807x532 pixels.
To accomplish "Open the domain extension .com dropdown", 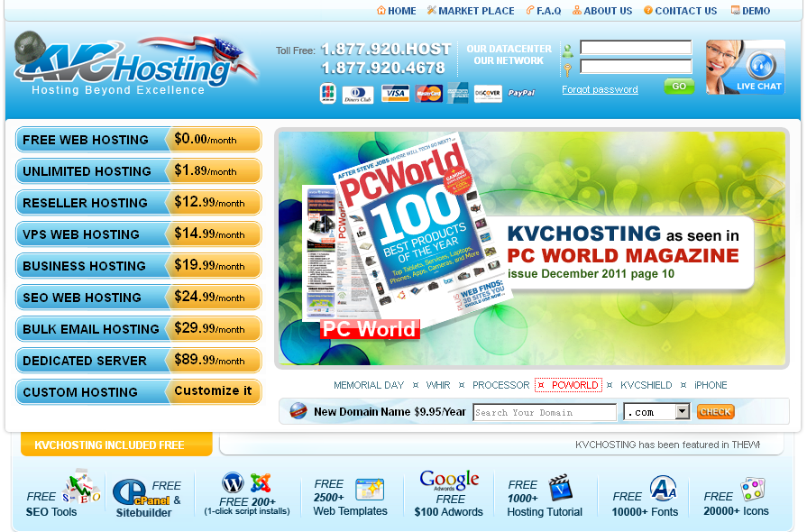I will tap(656, 412).
